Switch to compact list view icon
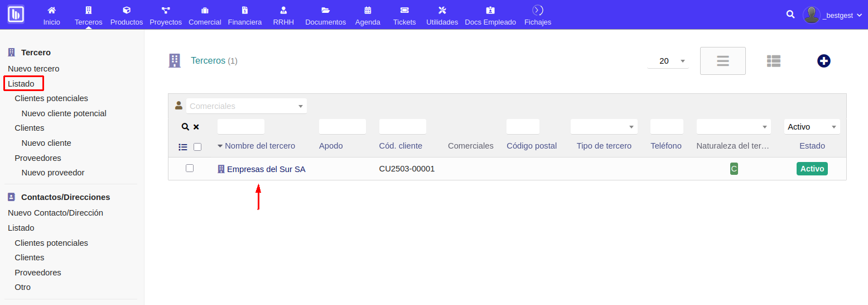868x305 pixels. click(x=773, y=61)
